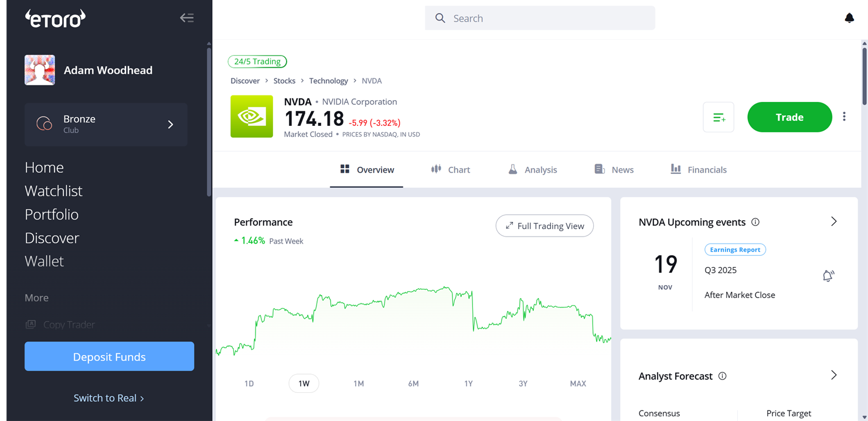Select the 1M chart range
The width and height of the screenshot is (868, 421).
pos(359,384)
